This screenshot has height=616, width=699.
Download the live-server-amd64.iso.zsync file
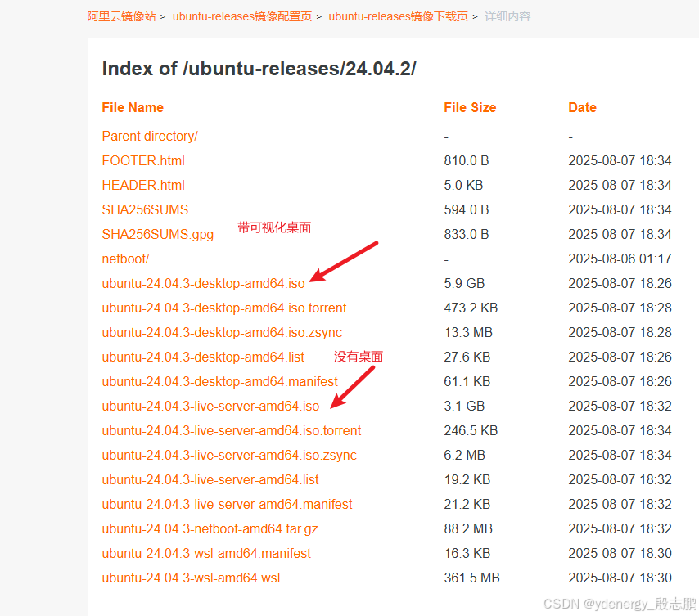[229, 455]
